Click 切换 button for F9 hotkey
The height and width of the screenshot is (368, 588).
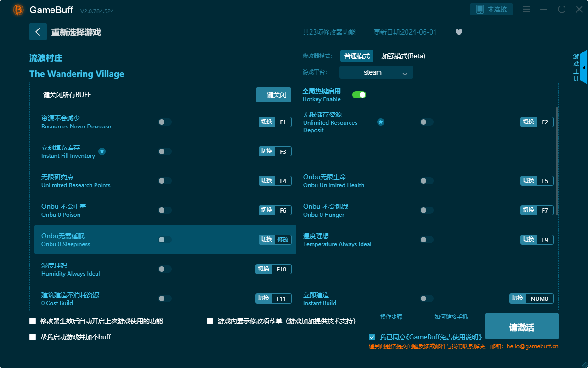click(x=529, y=240)
